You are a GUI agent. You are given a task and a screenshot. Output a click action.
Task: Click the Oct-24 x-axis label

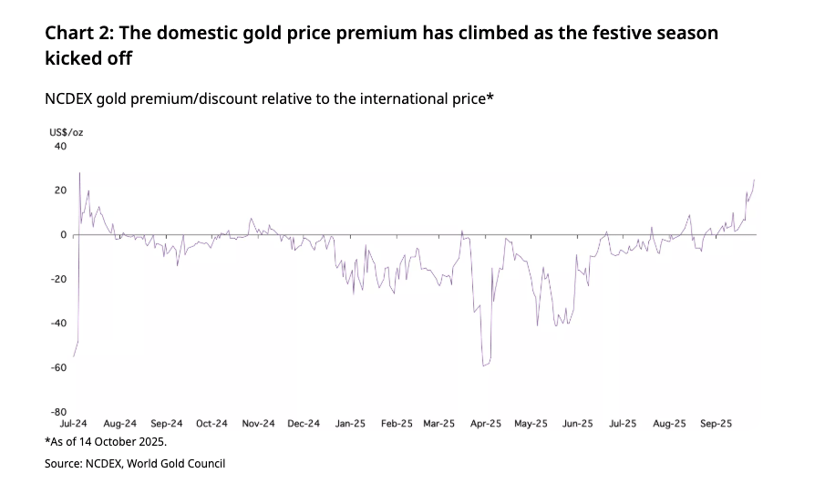(x=211, y=424)
